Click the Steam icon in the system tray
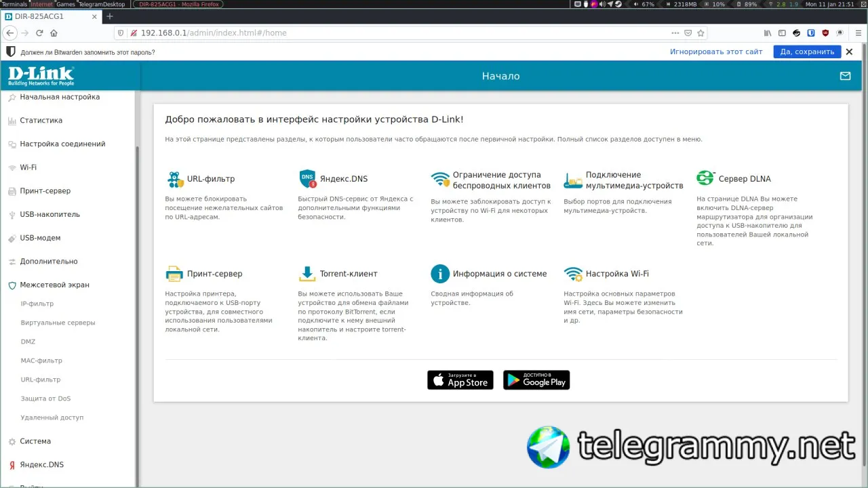This screenshot has width=868, height=488. click(x=618, y=4)
